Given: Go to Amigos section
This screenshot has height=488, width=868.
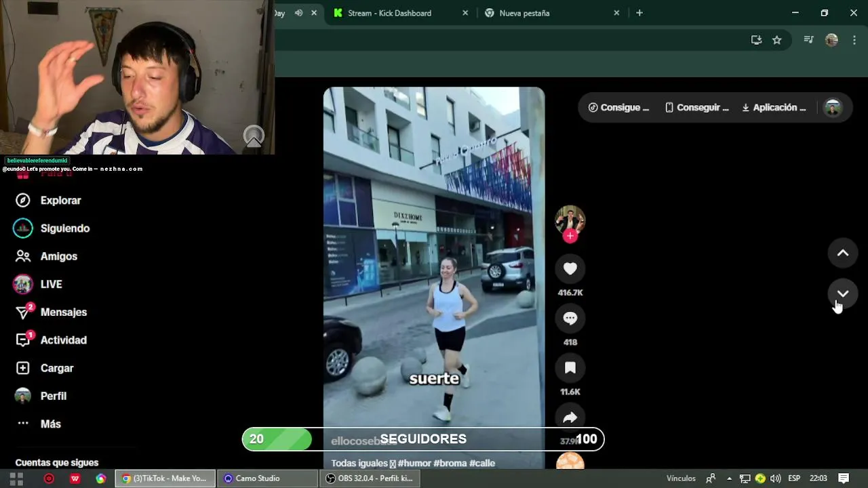Looking at the screenshot, I should (46, 256).
